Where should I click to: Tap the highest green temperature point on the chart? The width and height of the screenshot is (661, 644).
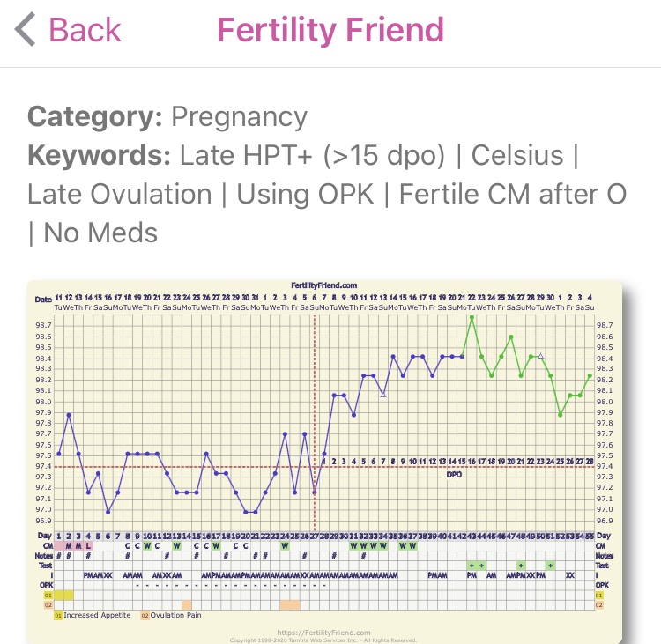coord(472,317)
